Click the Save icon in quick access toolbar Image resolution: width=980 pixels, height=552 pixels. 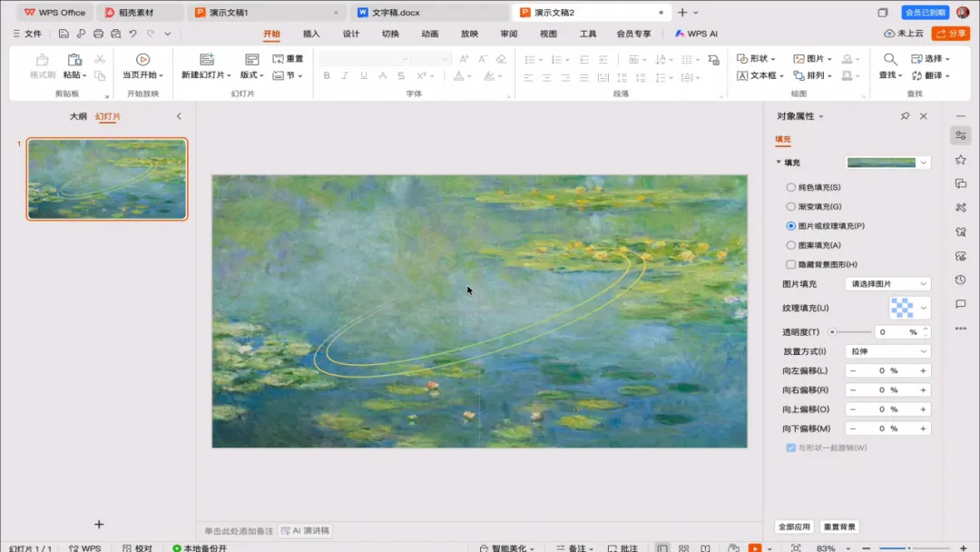point(64,34)
